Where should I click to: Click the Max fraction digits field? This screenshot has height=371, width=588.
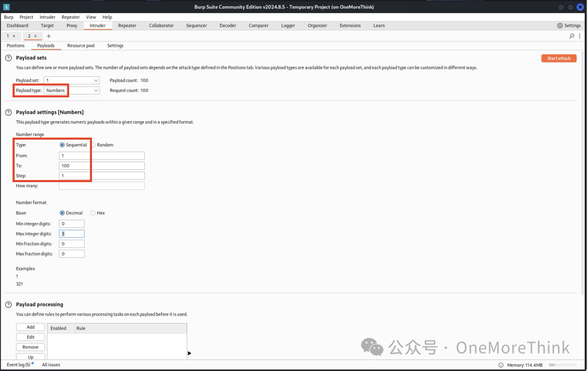[72, 254]
